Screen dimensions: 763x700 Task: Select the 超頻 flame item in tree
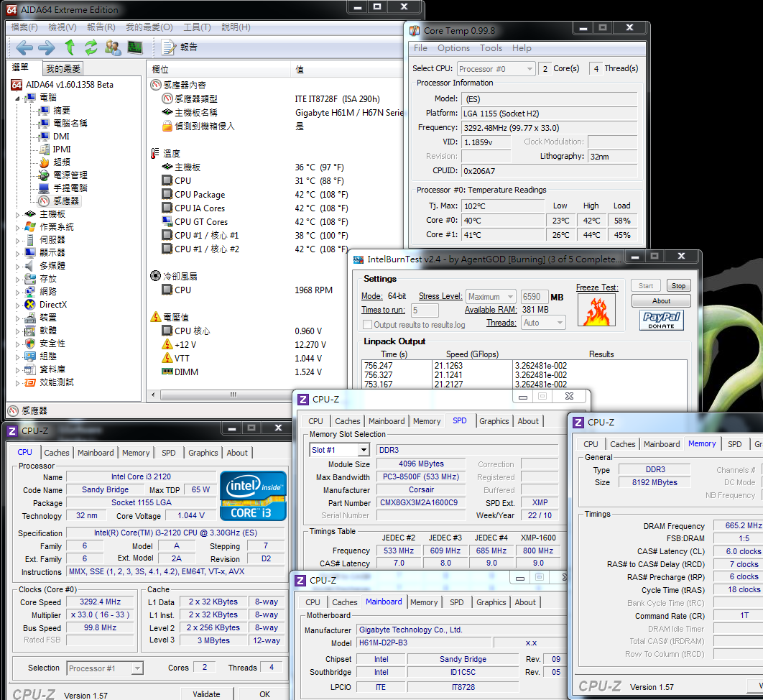61,162
